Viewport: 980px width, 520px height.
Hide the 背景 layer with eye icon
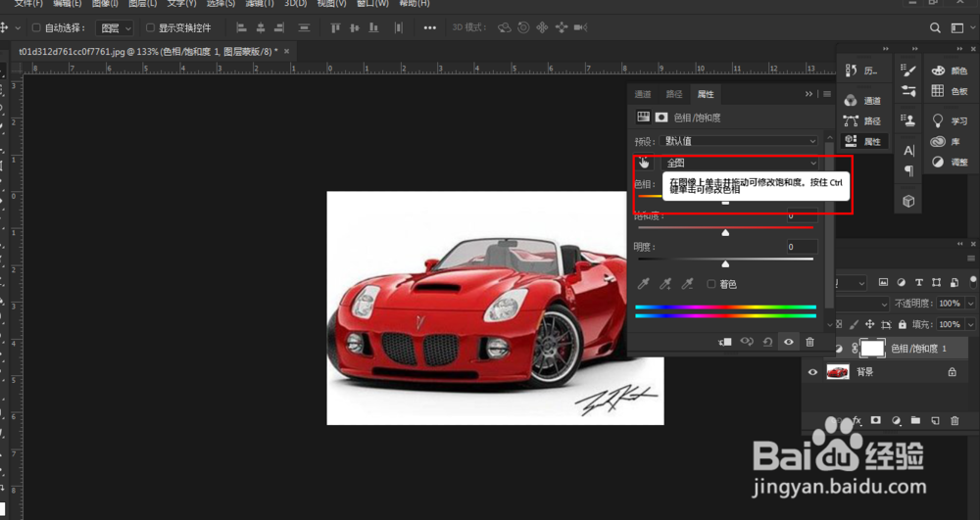(812, 372)
